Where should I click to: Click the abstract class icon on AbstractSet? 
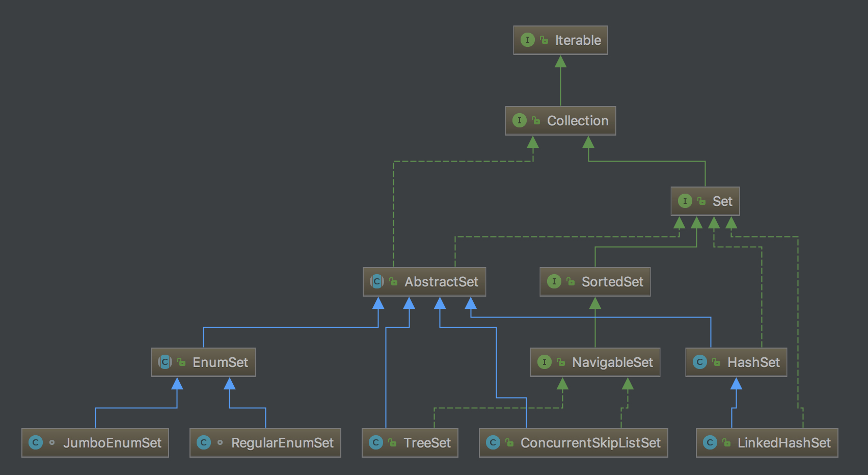pos(377,281)
